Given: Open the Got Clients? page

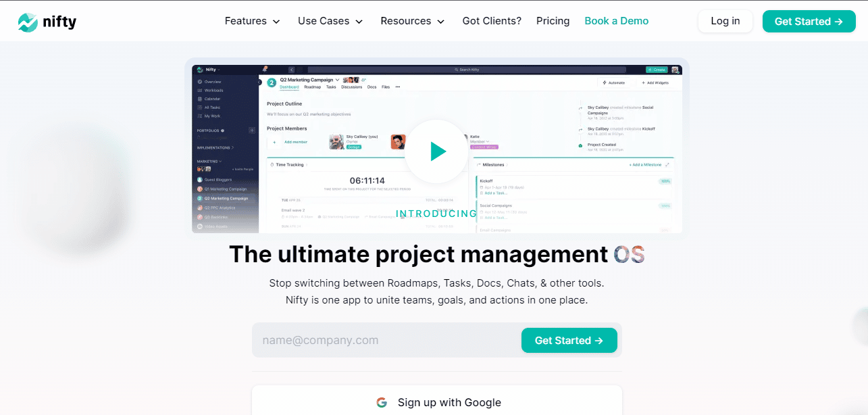Looking at the screenshot, I should [x=492, y=21].
